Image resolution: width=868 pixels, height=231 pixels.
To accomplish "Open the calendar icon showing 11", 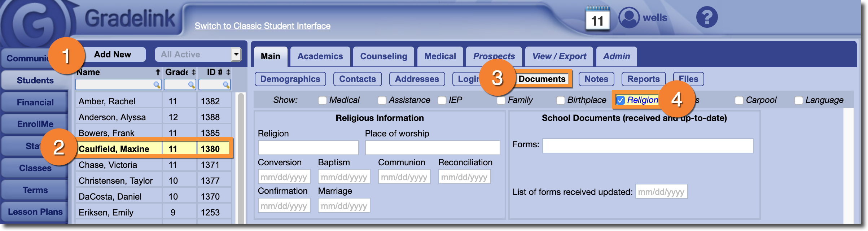I will pyautogui.click(x=597, y=19).
